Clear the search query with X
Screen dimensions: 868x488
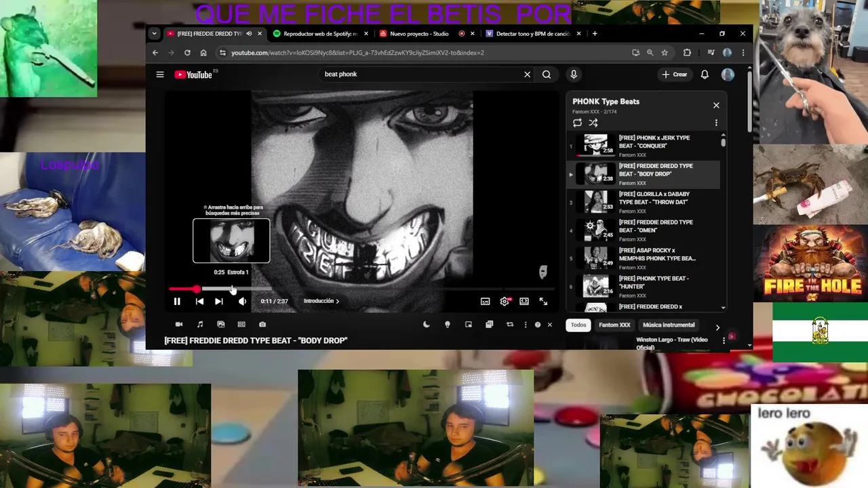(x=527, y=75)
